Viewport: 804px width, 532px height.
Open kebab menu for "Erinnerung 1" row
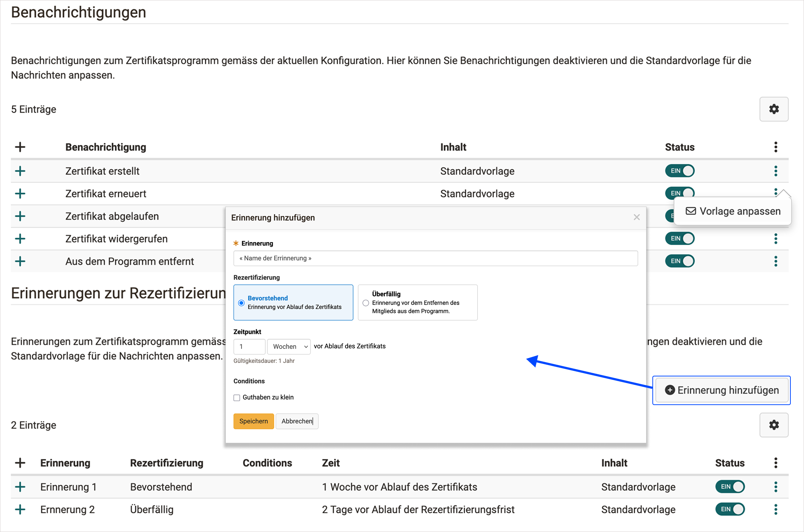(775, 487)
